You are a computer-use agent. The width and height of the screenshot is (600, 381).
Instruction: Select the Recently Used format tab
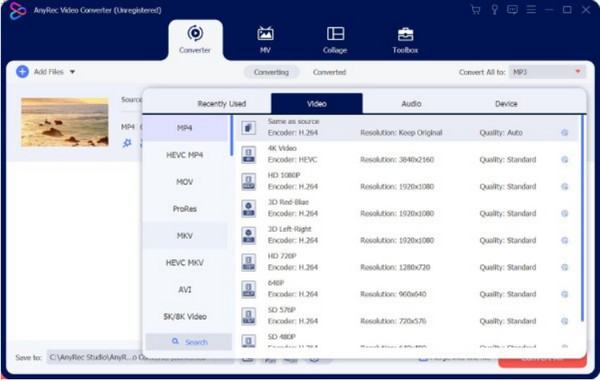click(222, 104)
